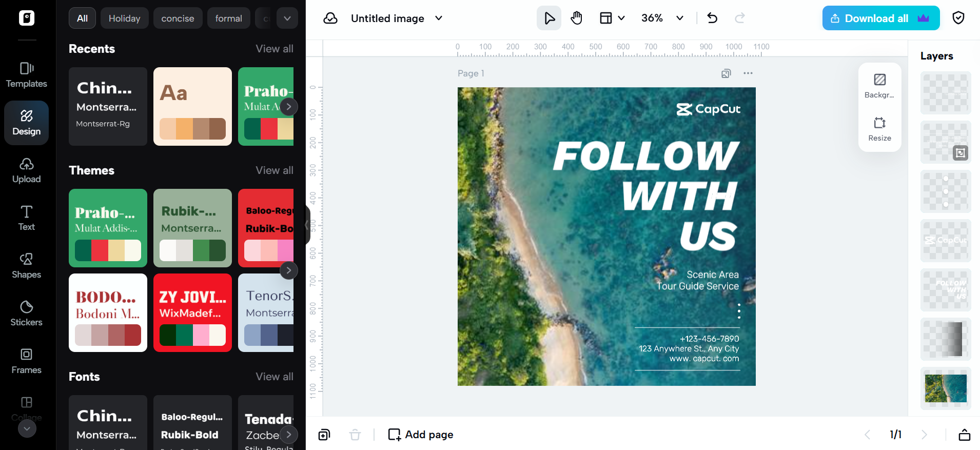The width and height of the screenshot is (980, 450).
Task: Select the three dots layer thumbnail
Action: (x=946, y=191)
